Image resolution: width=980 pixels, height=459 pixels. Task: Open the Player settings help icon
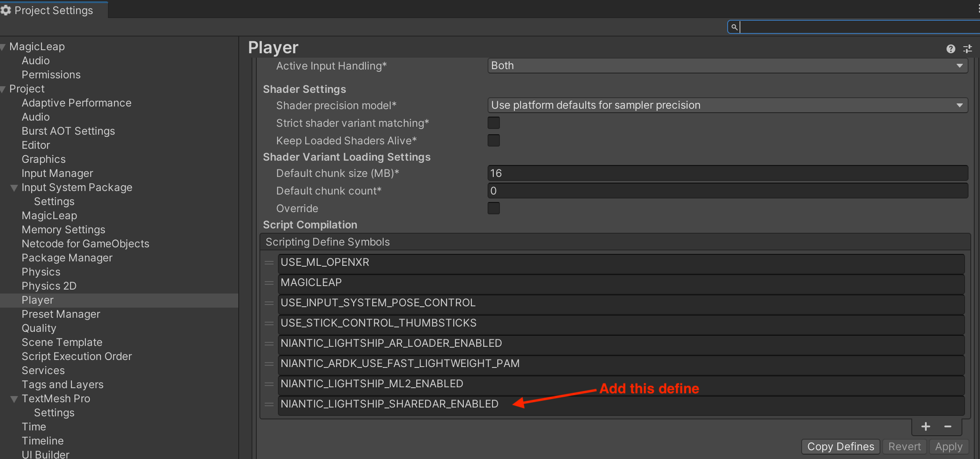point(950,49)
